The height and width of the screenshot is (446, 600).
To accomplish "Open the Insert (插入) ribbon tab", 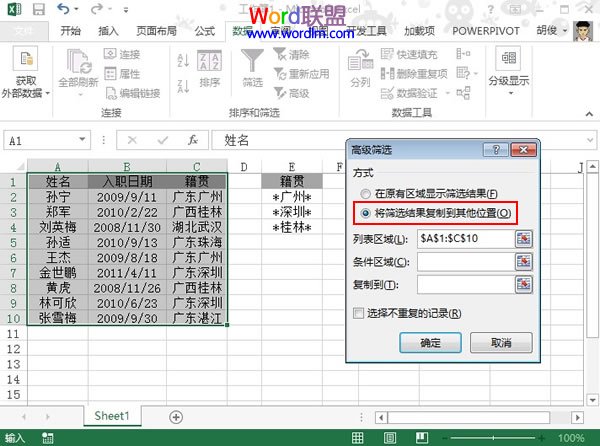I will [108, 31].
